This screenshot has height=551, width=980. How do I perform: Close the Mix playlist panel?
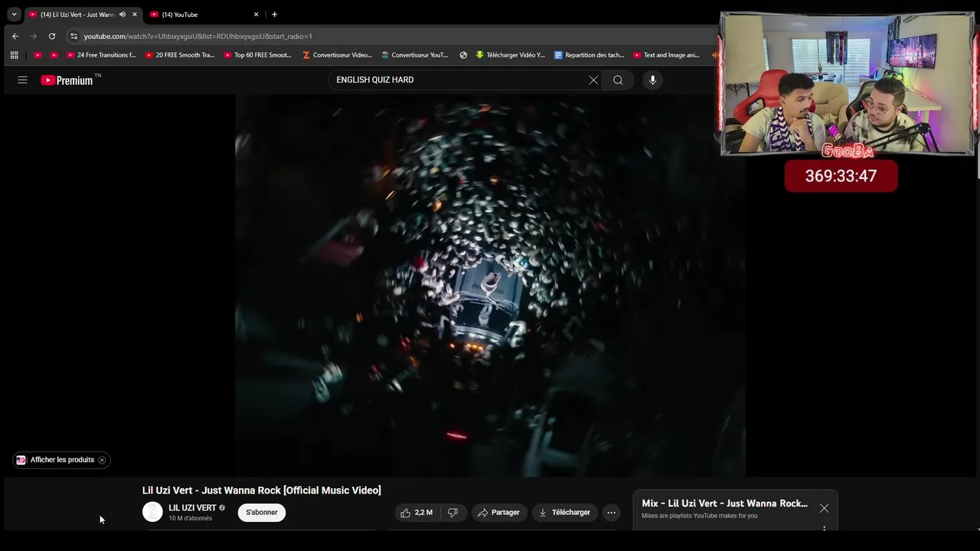[x=824, y=508]
